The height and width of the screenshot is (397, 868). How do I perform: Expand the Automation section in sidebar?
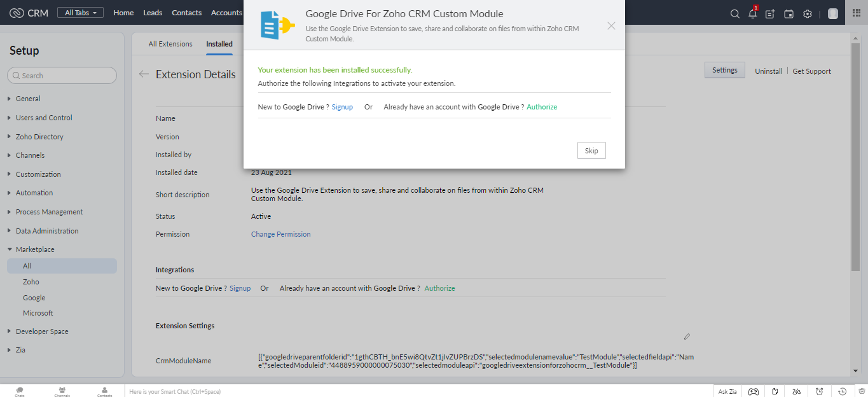34,193
